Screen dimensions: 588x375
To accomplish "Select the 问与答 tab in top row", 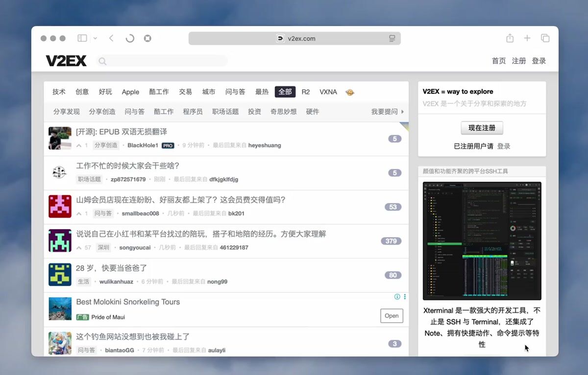I will [235, 92].
